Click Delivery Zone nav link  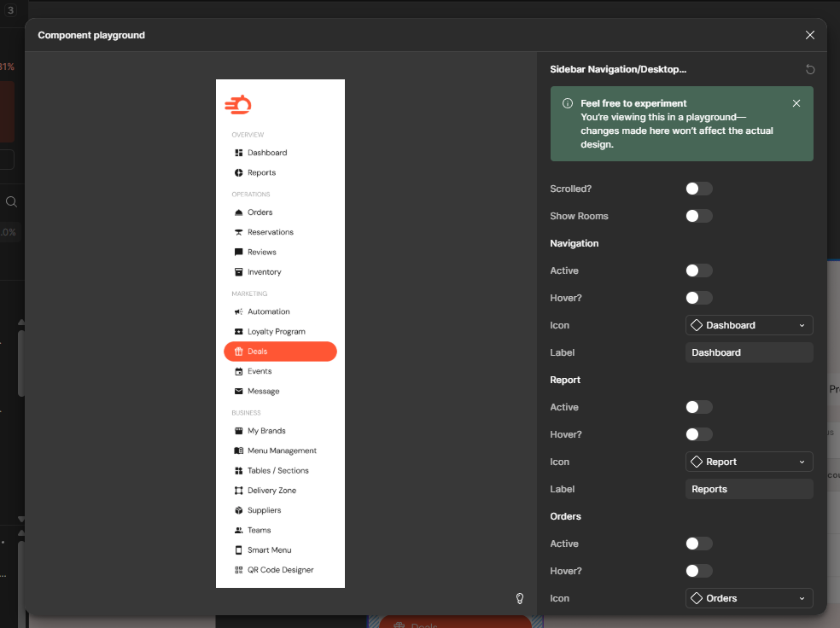point(280,491)
